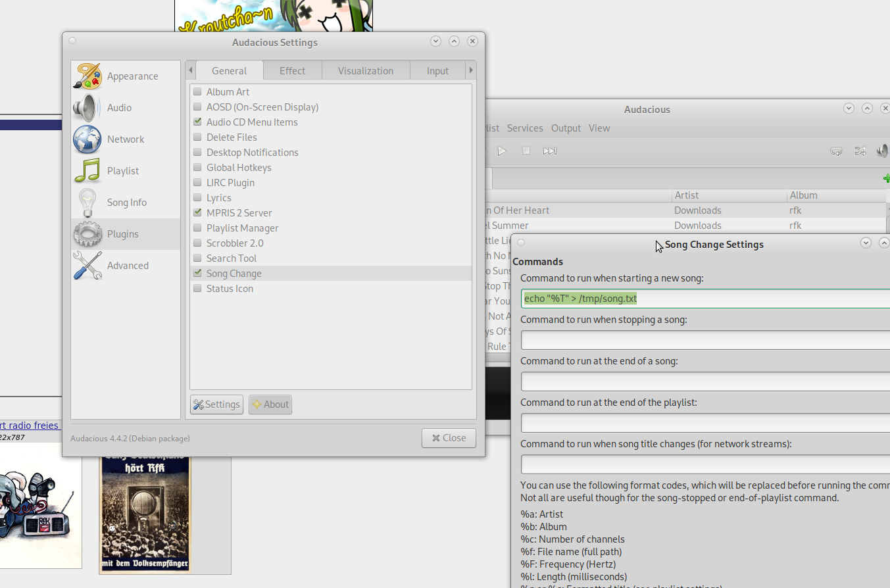Switch to the Effect tab
Viewport: 890px width, 588px height.
292,71
